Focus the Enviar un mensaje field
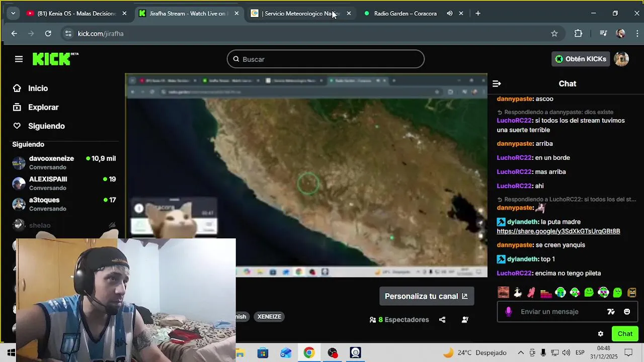This screenshot has height=362, width=644. pyautogui.click(x=558, y=312)
